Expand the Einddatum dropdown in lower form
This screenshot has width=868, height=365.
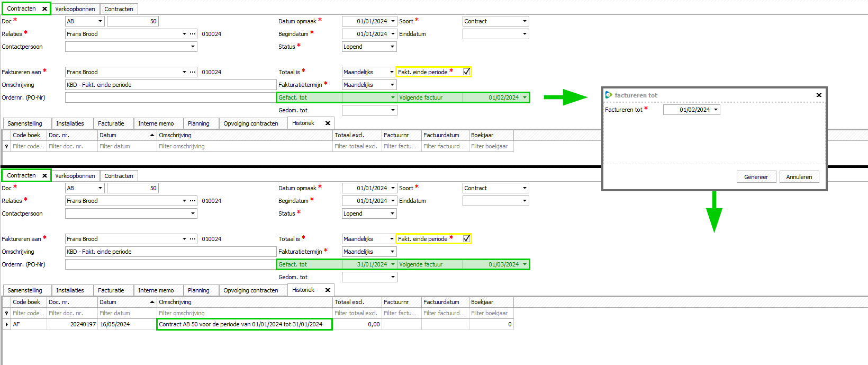coord(525,201)
